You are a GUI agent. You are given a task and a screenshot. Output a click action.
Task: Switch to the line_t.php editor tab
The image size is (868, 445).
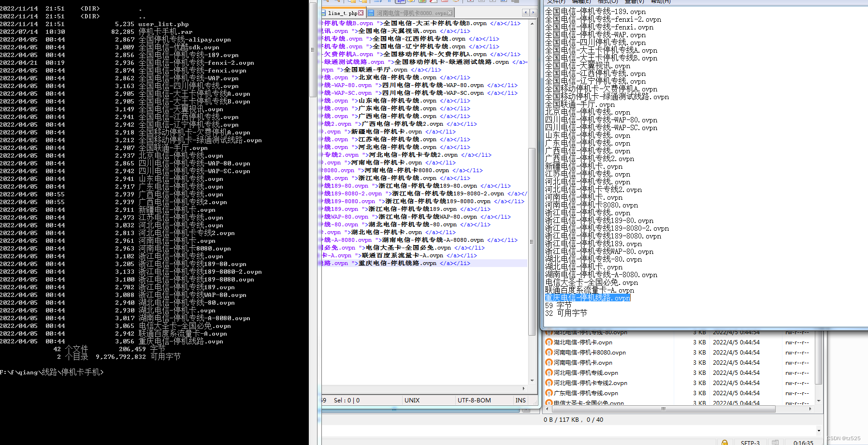tap(342, 13)
